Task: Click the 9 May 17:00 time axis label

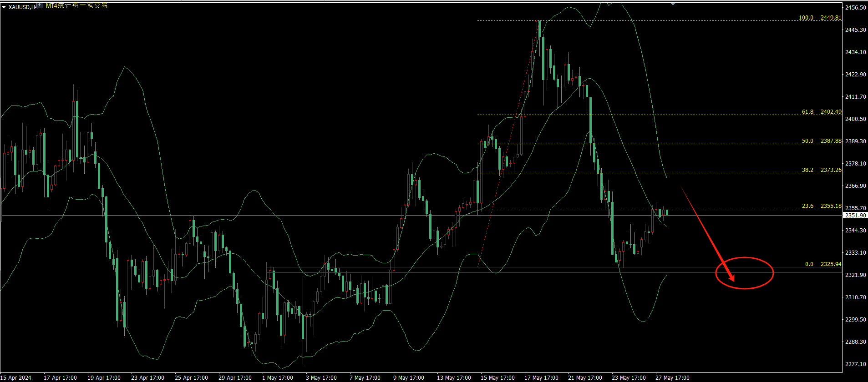Action: click(x=409, y=378)
